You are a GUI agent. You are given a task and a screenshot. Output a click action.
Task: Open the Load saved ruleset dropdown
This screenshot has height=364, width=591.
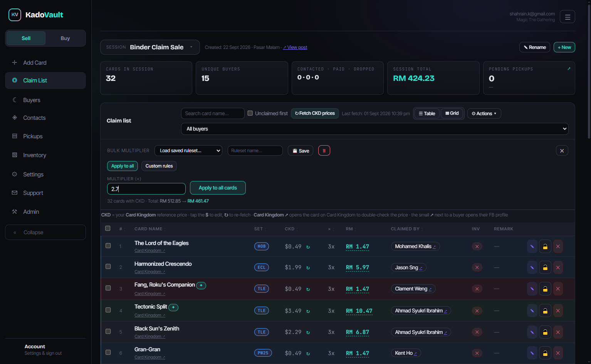click(188, 151)
